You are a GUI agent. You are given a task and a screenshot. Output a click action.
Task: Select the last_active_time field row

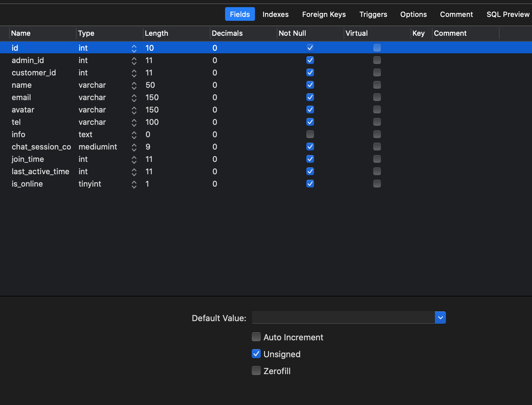[41, 172]
